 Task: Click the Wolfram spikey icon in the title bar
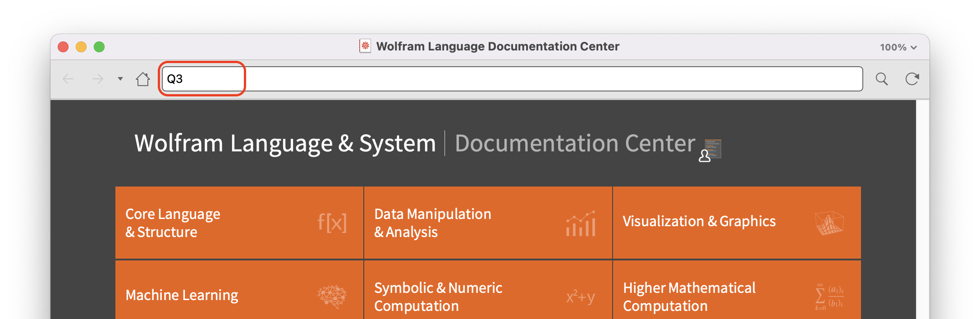[x=365, y=46]
